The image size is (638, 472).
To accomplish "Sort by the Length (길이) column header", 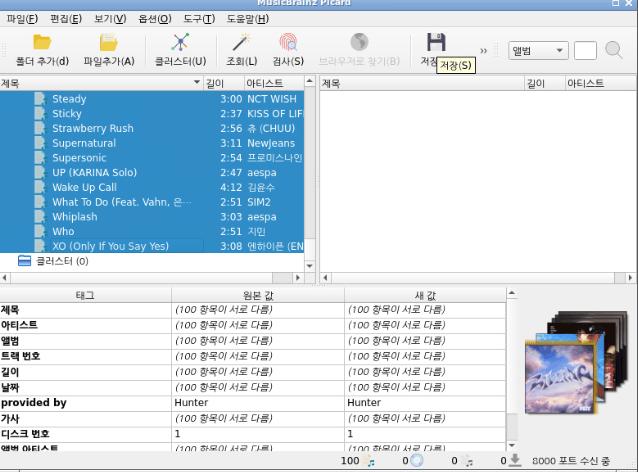I will (215, 84).
